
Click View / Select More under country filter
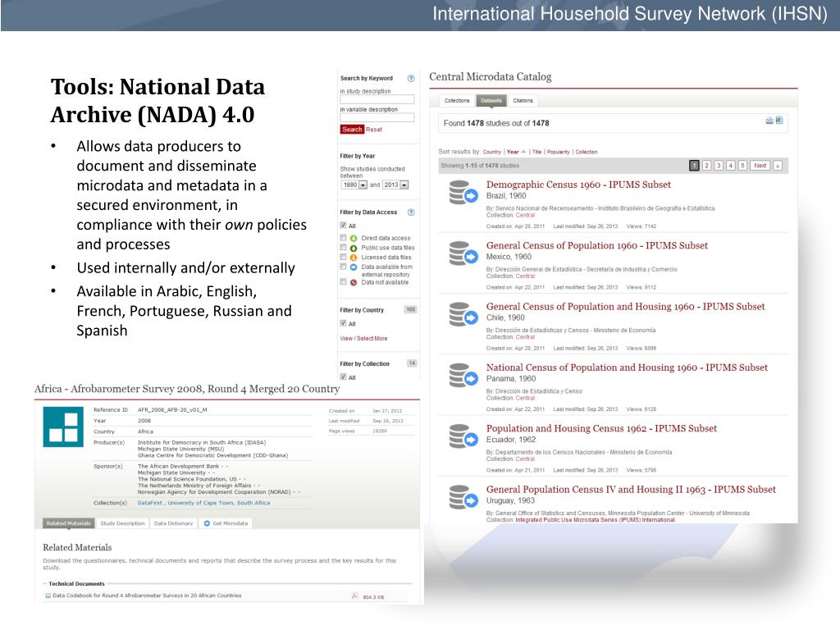click(x=363, y=339)
